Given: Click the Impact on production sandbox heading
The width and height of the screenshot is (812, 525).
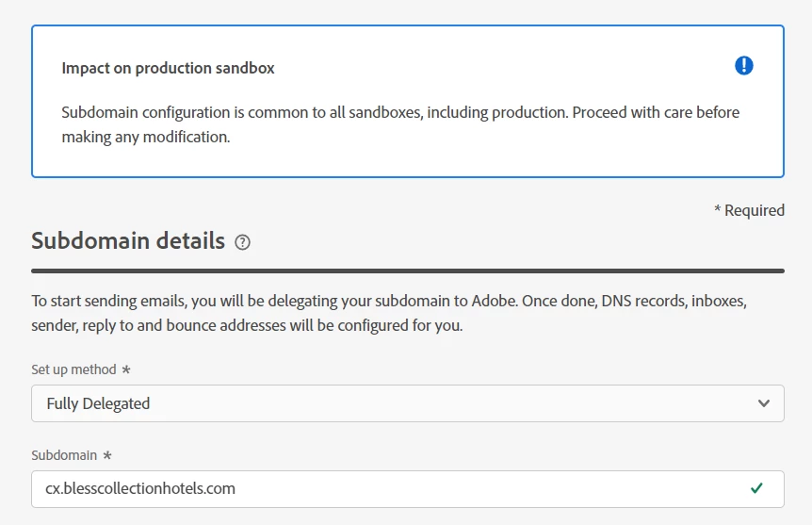Looking at the screenshot, I should pyautogui.click(x=168, y=68).
